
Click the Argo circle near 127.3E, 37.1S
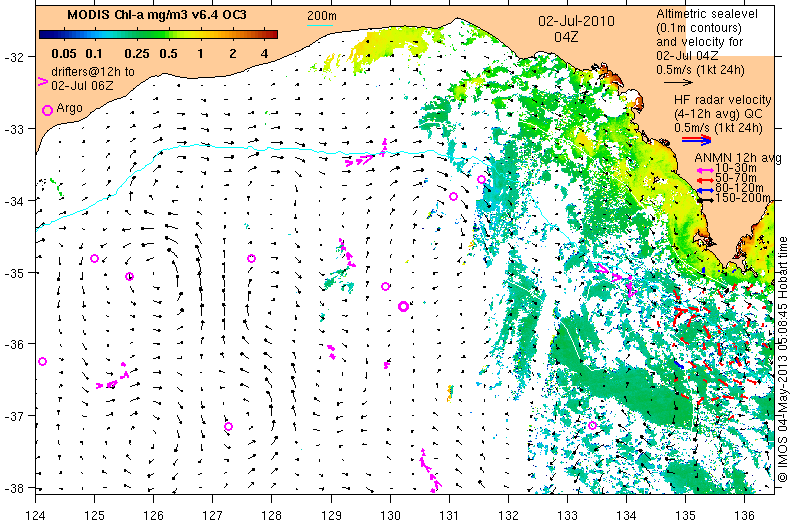(229, 427)
